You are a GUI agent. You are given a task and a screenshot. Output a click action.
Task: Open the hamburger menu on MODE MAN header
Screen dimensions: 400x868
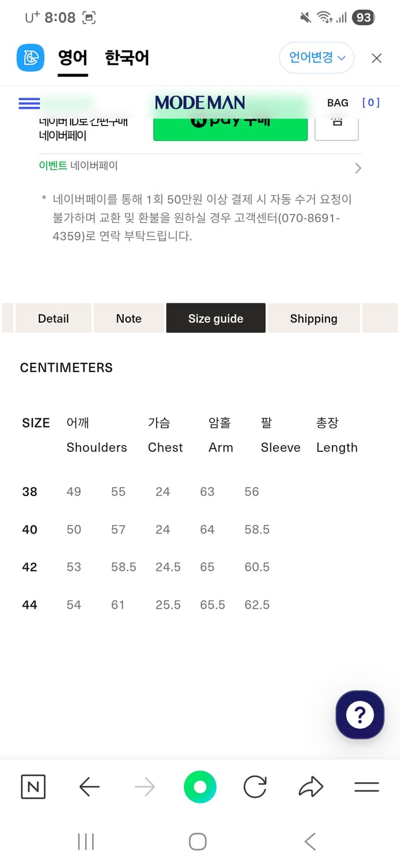28,103
